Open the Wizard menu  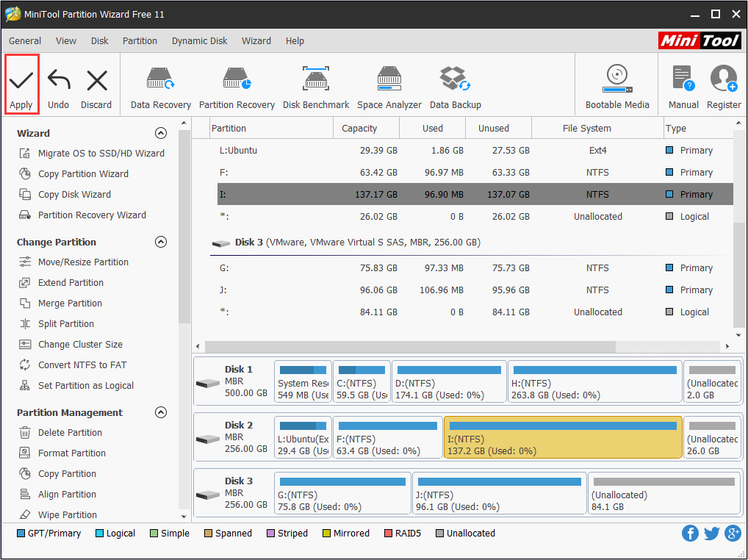click(256, 40)
